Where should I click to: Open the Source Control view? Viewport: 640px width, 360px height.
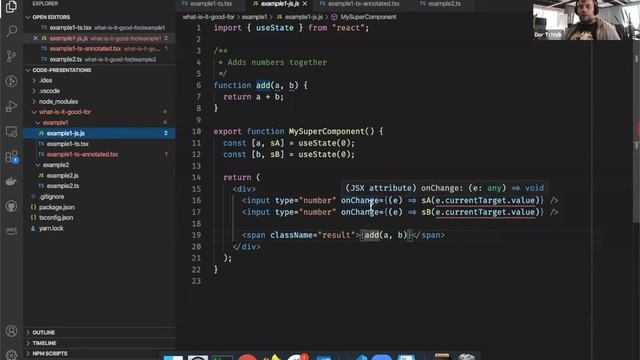point(11,56)
